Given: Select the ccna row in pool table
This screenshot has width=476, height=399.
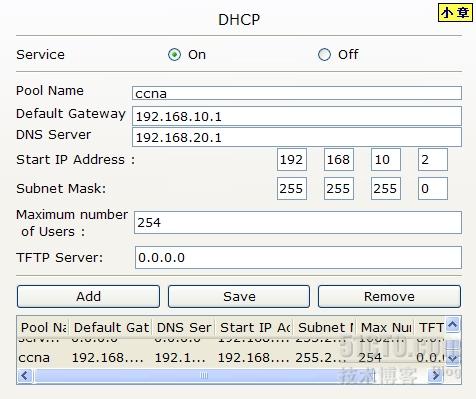Looking at the screenshot, I should 231,358.
